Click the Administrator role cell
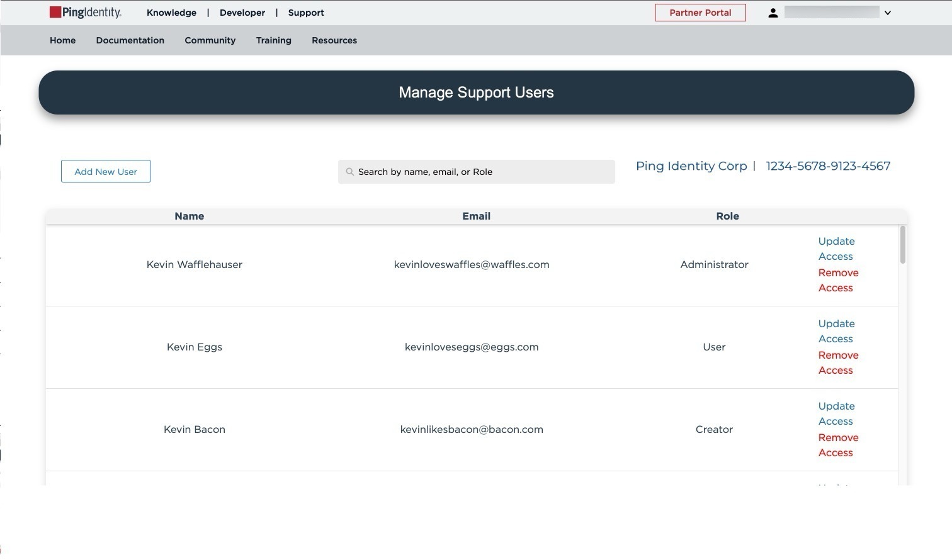The height and width of the screenshot is (560, 952). click(714, 264)
